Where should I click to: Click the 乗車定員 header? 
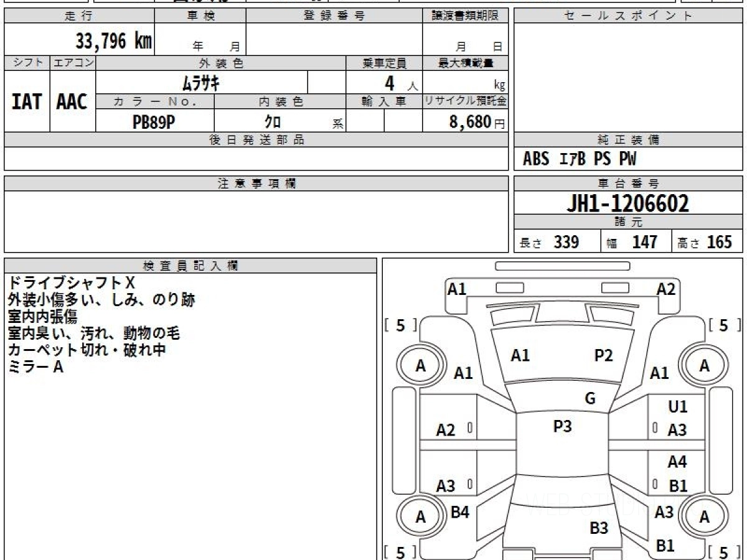coord(384,63)
